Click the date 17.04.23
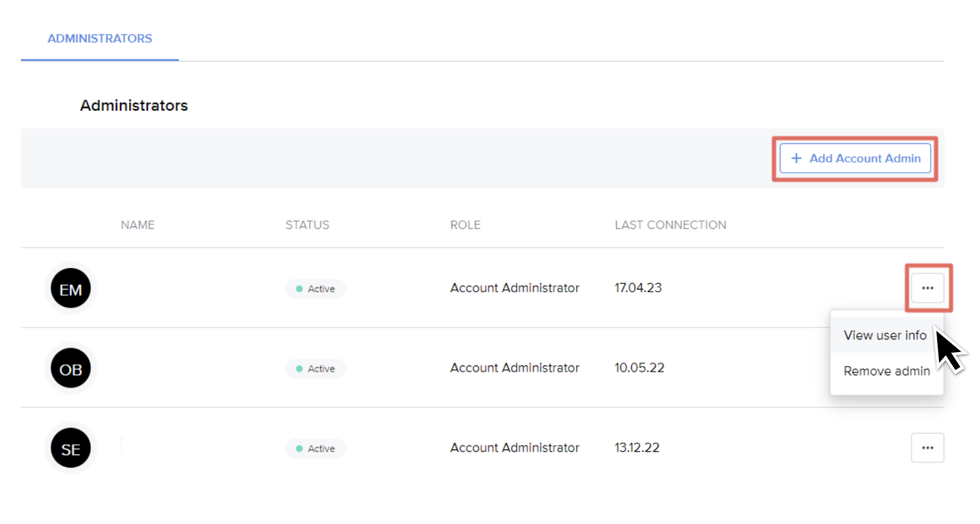980x524 pixels. [638, 288]
